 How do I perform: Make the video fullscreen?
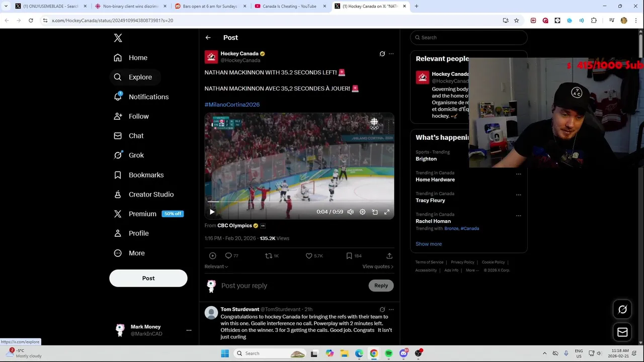[x=387, y=212]
